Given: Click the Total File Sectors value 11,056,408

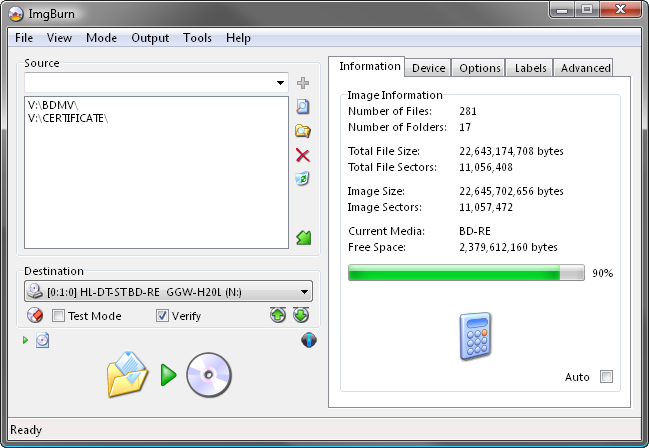Looking at the screenshot, I should 486,167.
